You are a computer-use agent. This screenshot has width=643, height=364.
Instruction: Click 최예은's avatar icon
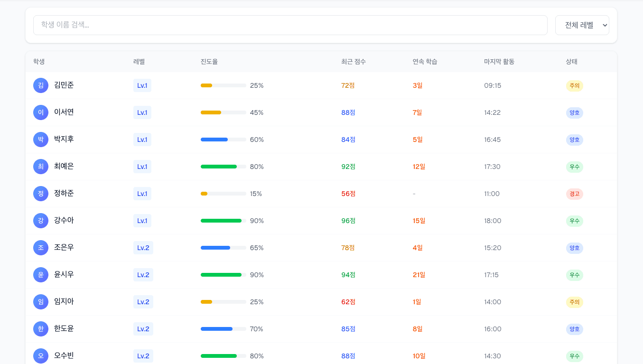click(41, 167)
